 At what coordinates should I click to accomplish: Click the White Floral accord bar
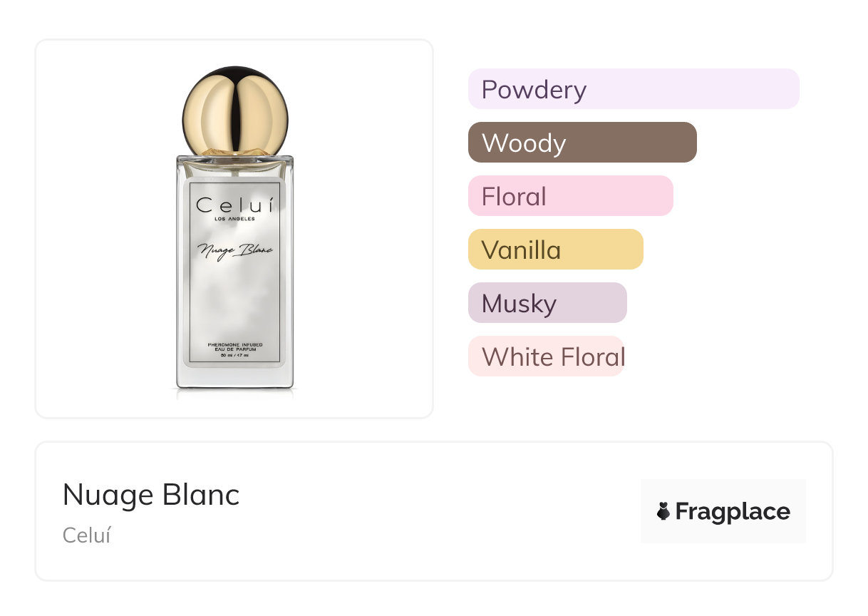[x=546, y=356]
